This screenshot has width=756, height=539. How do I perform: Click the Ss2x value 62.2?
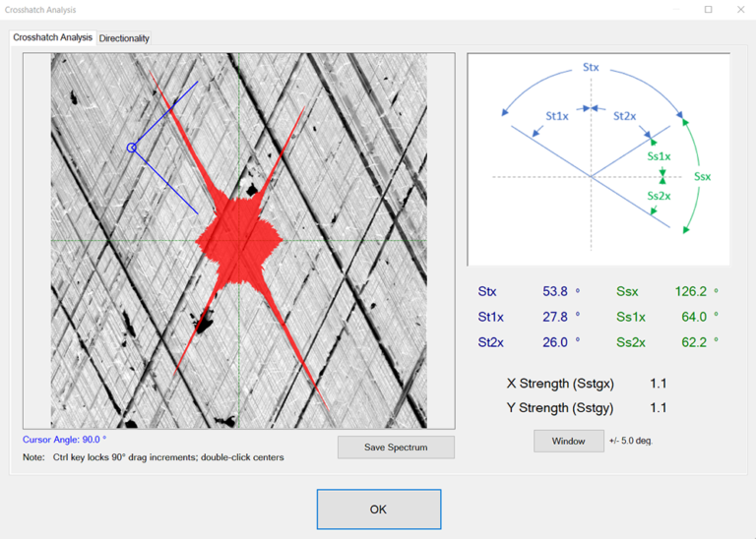[x=693, y=341]
